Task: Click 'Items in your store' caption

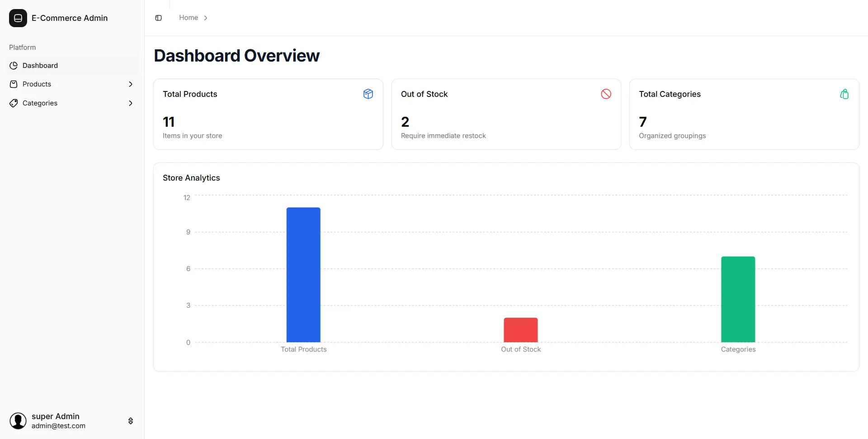Action: click(192, 136)
